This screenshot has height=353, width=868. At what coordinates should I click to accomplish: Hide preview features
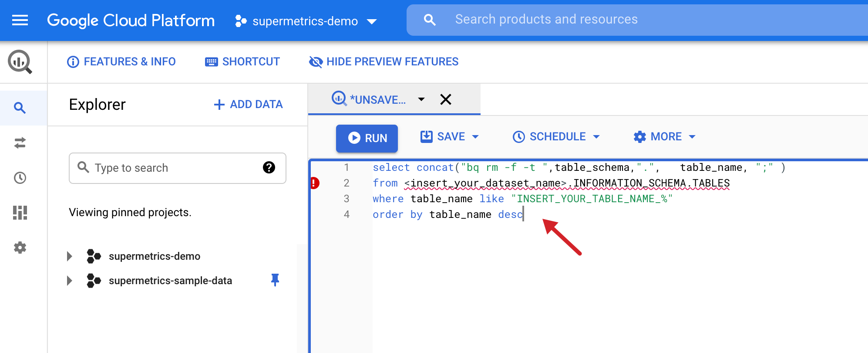384,62
